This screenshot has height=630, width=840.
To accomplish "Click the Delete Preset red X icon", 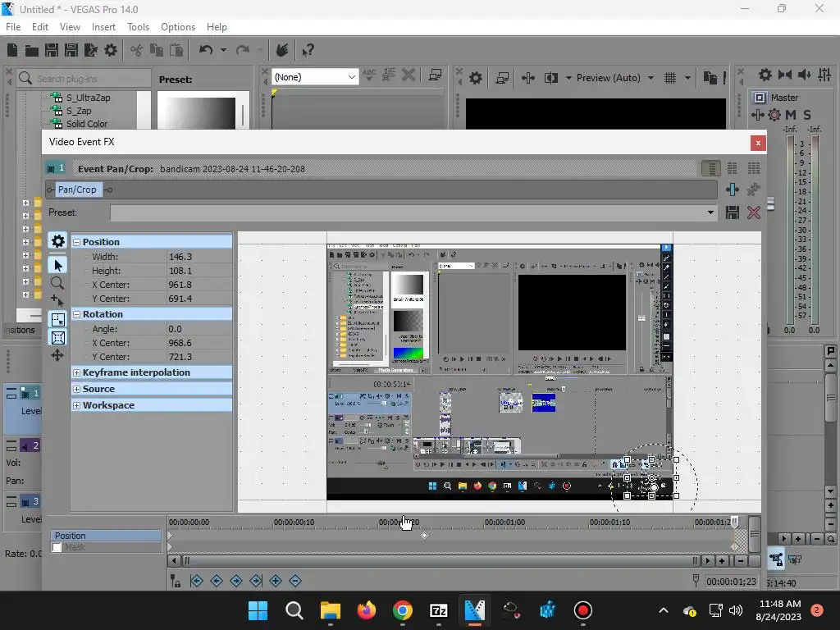I will click(754, 212).
